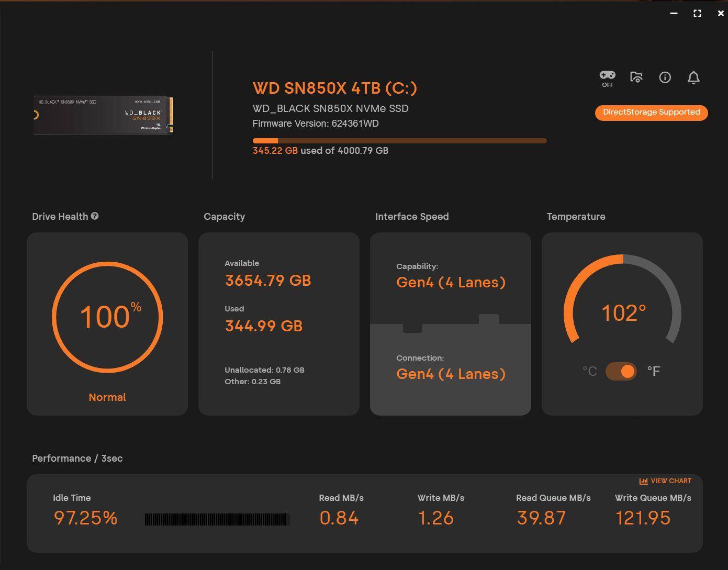The height and width of the screenshot is (570, 728).
Task: Close the WD Dashboard window
Action: click(721, 13)
